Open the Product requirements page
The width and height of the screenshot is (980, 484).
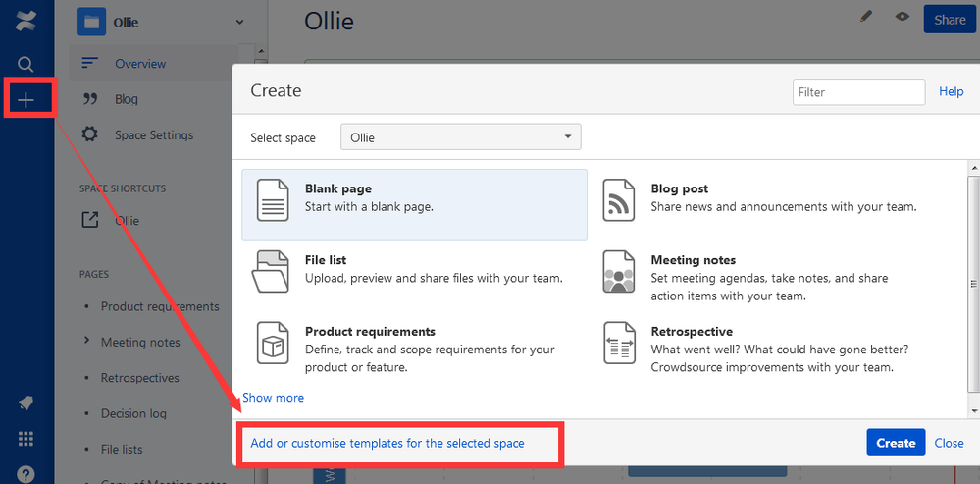pyautogui.click(x=160, y=306)
